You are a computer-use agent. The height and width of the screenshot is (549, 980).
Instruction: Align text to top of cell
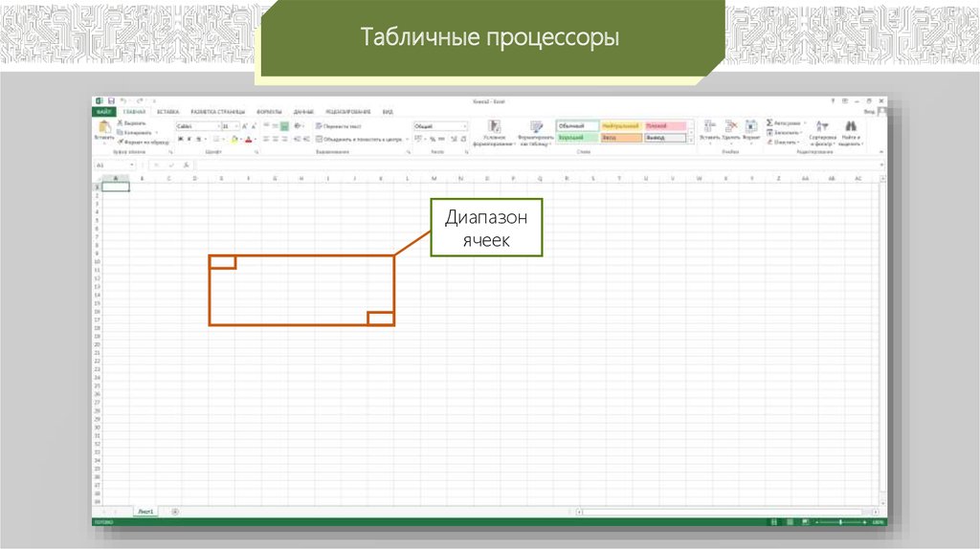[266, 126]
